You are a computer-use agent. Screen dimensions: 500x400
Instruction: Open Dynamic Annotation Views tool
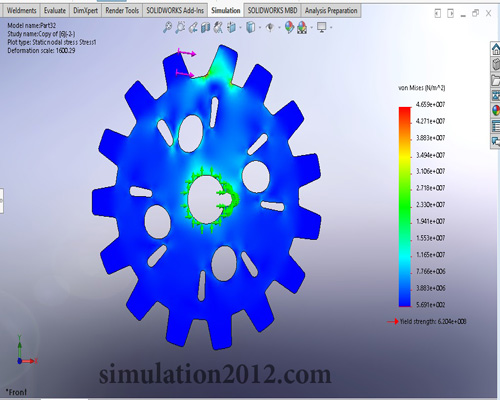(218, 27)
